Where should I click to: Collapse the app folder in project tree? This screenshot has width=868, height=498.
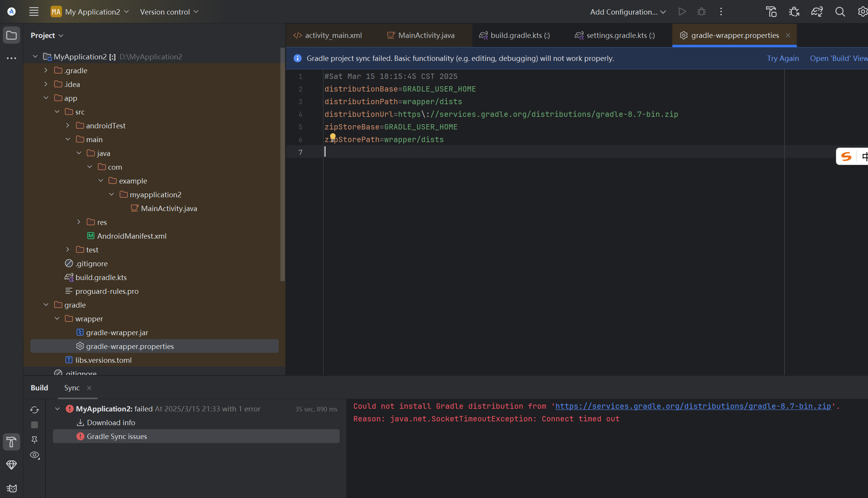[46, 98]
